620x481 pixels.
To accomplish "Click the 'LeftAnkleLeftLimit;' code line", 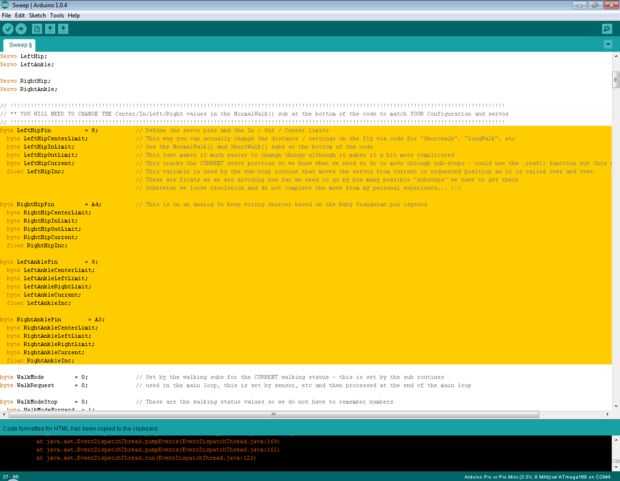I will point(47,278).
